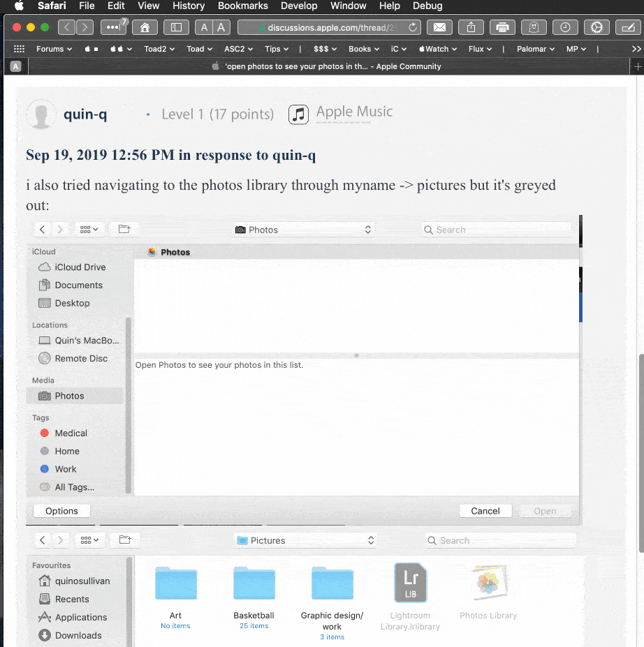Increase text size with large A button
Image resolution: width=644 pixels, height=647 pixels.
pos(221,28)
